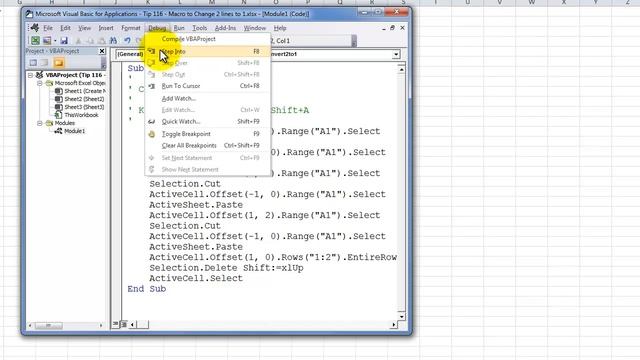640x360 pixels.
Task: Choose Quick Watch... from Debug menu
Action: (x=207, y=122)
